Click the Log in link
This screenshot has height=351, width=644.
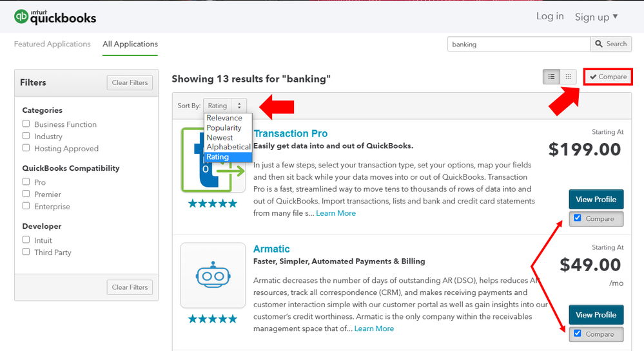point(550,16)
